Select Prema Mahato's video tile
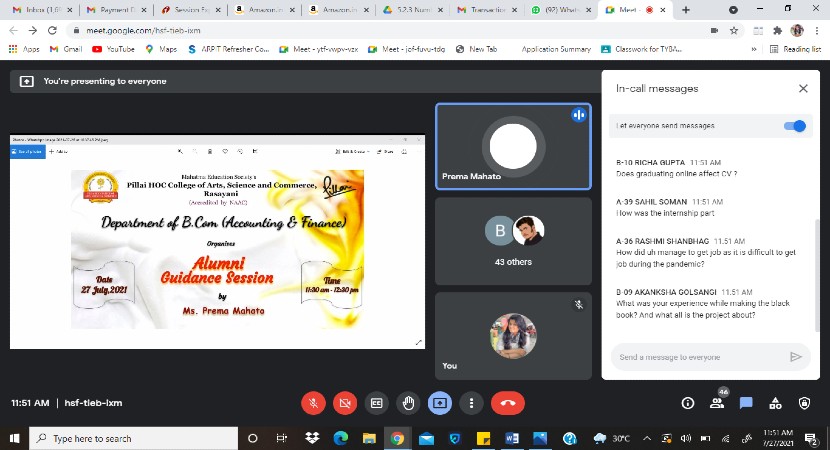The width and height of the screenshot is (830, 450). (513, 147)
